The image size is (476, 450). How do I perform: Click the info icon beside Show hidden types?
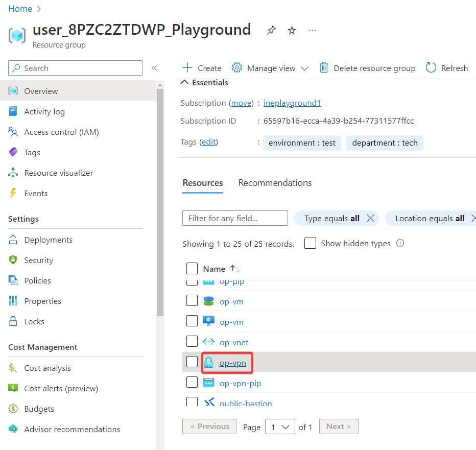click(x=400, y=243)
